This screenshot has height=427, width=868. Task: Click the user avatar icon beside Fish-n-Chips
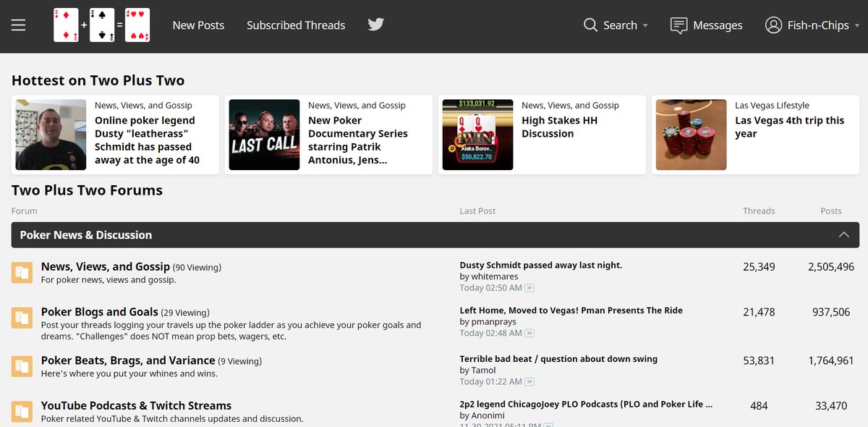coord(773,25)
